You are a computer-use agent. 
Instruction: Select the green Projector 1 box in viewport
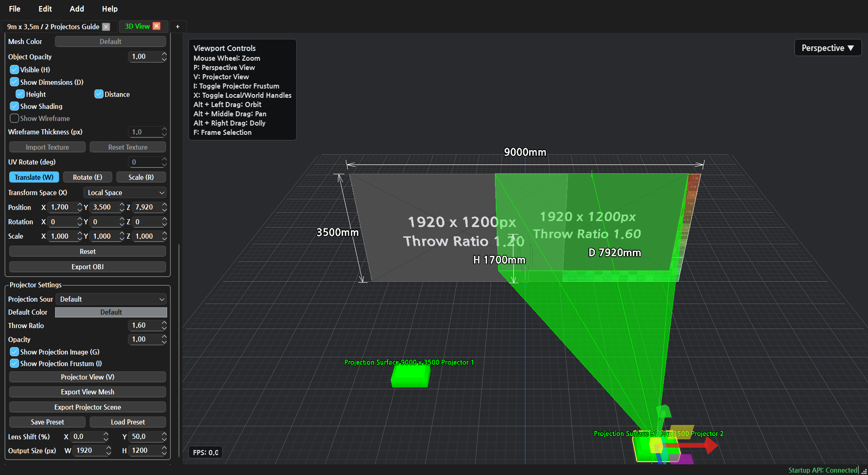point(410,376)
